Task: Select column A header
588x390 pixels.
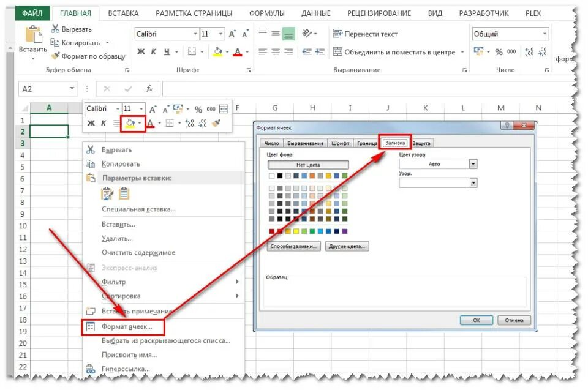Action: point(49,108)
